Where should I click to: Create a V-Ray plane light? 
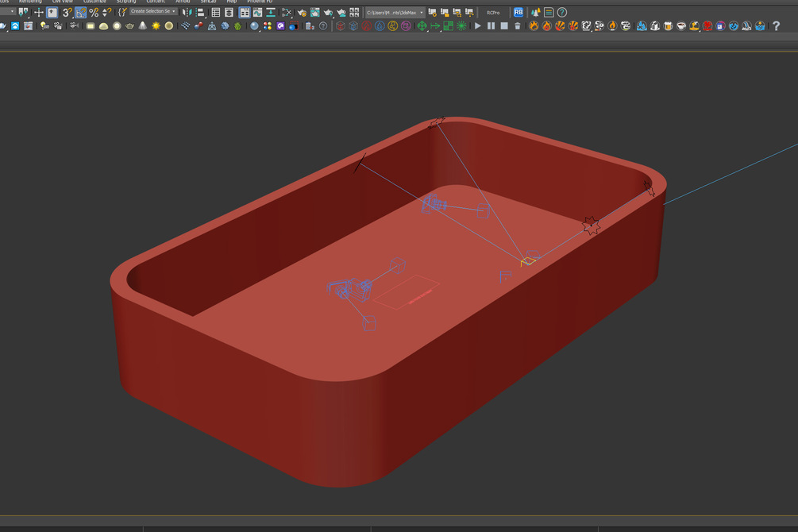90,26
